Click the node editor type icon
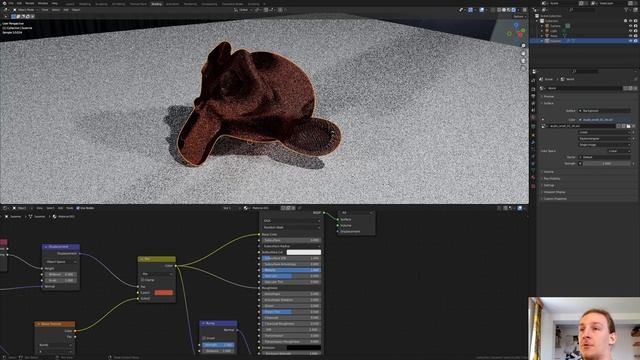 pyautogui.click(x=6, y=208)
